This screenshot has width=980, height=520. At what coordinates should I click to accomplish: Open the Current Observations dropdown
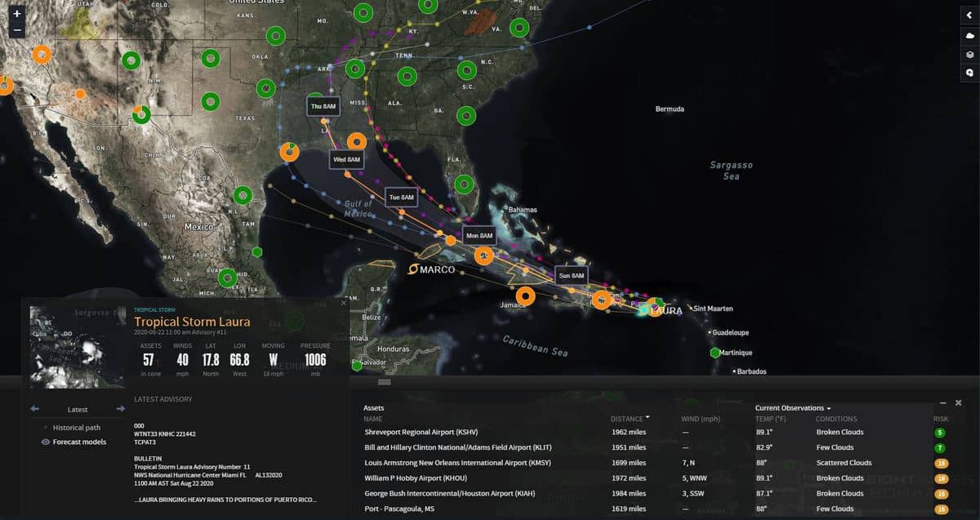pyautogui.click(x=793, y=408)
